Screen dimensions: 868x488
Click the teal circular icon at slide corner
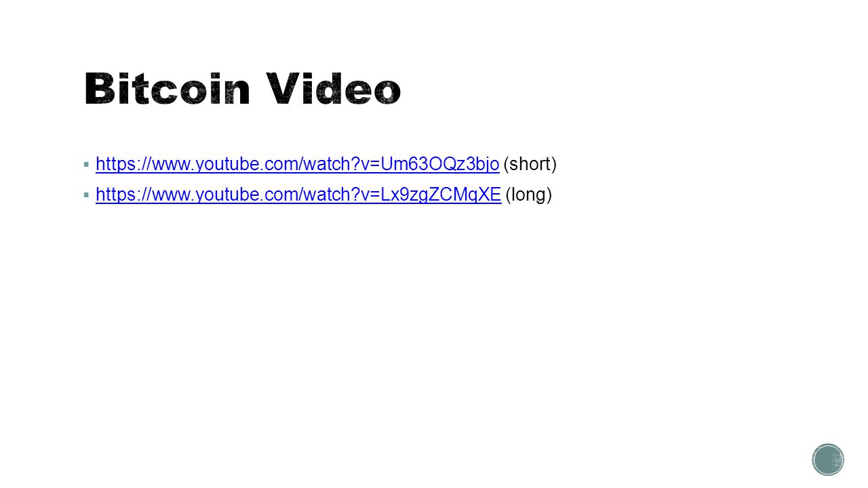point(828,460)
